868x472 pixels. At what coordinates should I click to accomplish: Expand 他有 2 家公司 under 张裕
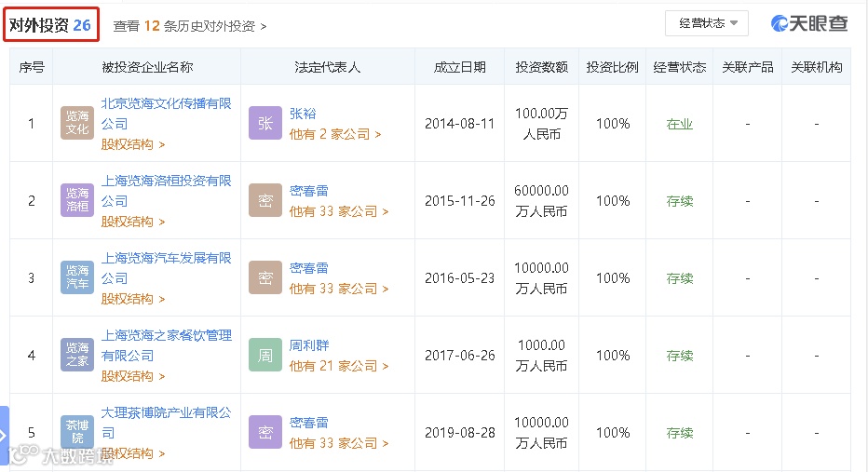[335, 134]
